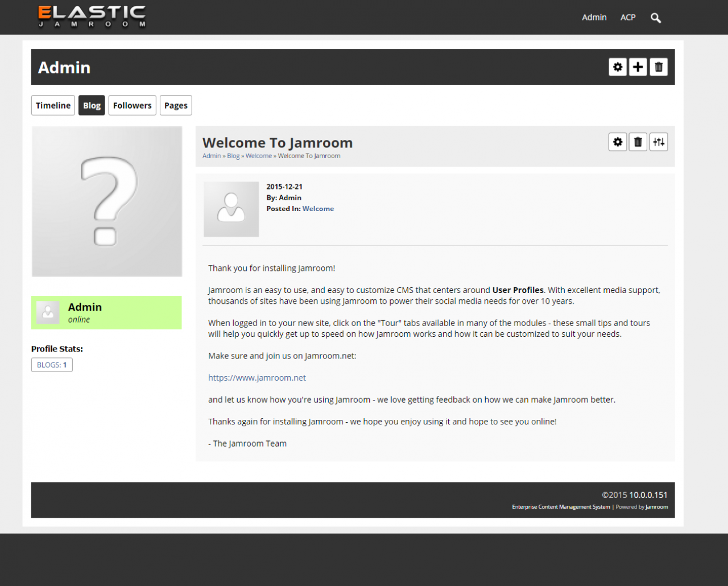Click the trash icon in Admin header

coord(659,67)
